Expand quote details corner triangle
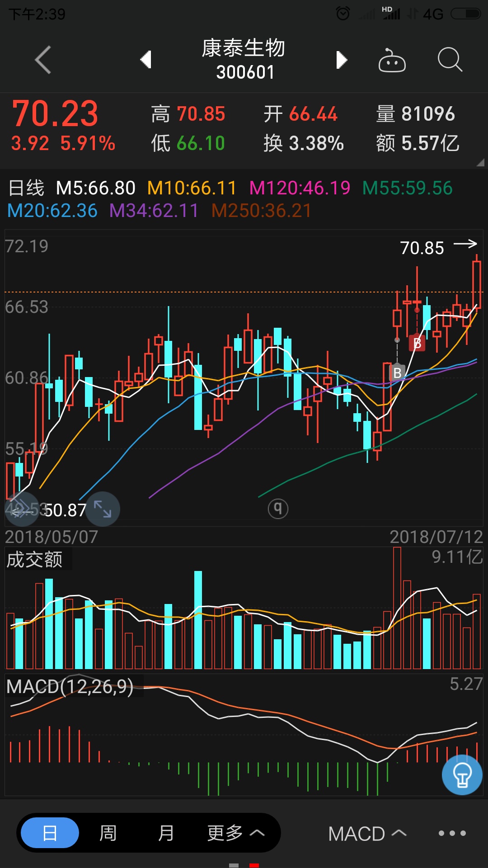Image resolution: width=488 pixels, height=868 pixels. coord(480,163)
